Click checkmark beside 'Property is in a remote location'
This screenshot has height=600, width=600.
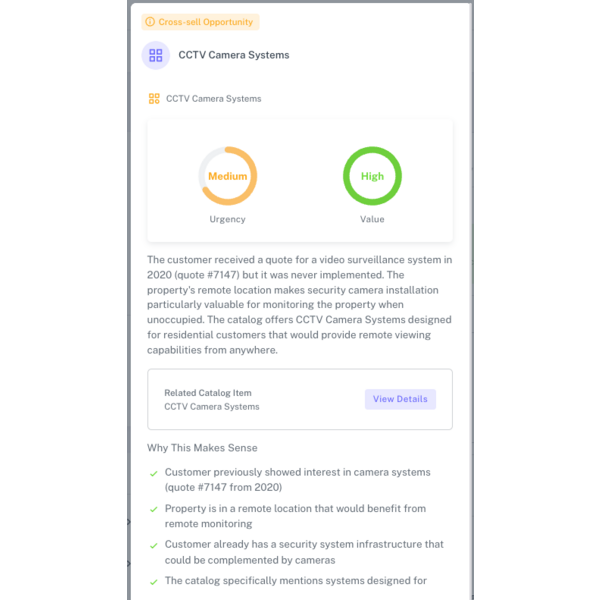[x=153, y=509]
